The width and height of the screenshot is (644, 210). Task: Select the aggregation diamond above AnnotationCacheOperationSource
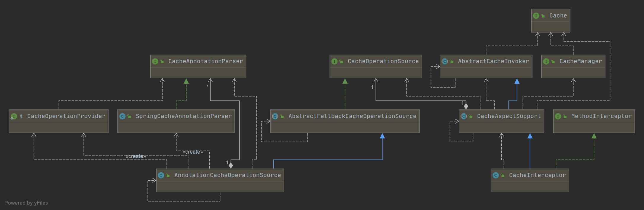coord(231,166)
